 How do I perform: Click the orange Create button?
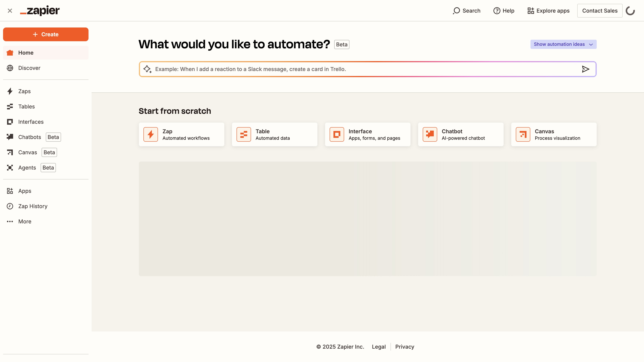click(x=46, y=34)
